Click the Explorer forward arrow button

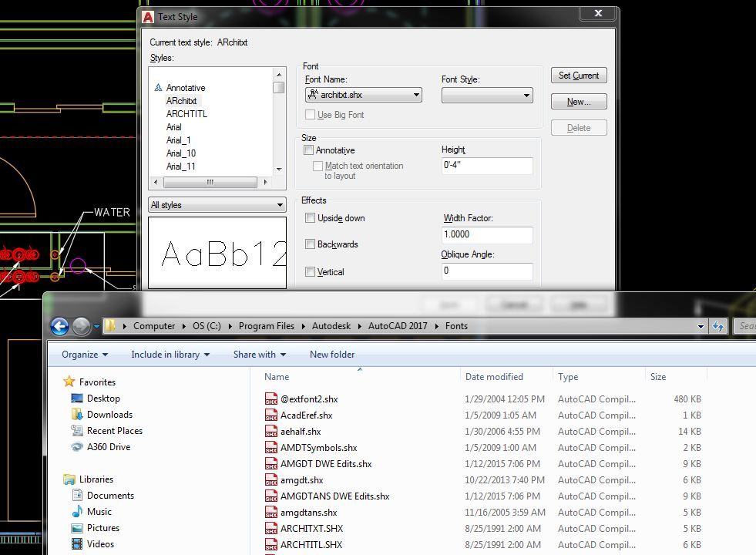tap(81, 326)
